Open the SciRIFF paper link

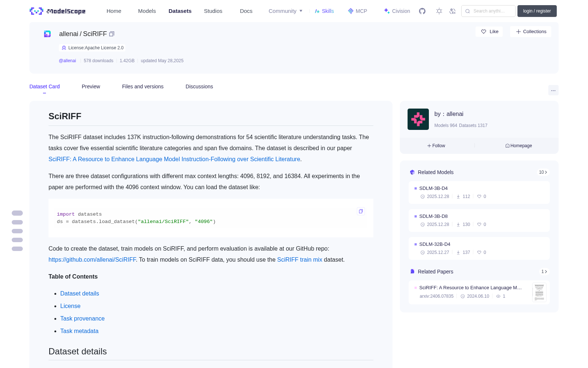174,159
